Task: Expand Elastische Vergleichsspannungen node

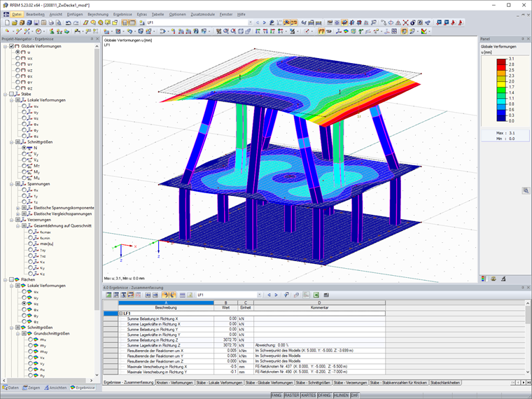Action: (17, 213)
